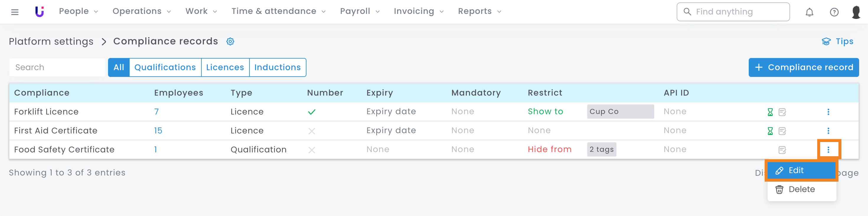The image size is (868, 216).
Task: Open three-dot menu for First Aid Certificate
Action: point(828,131)
